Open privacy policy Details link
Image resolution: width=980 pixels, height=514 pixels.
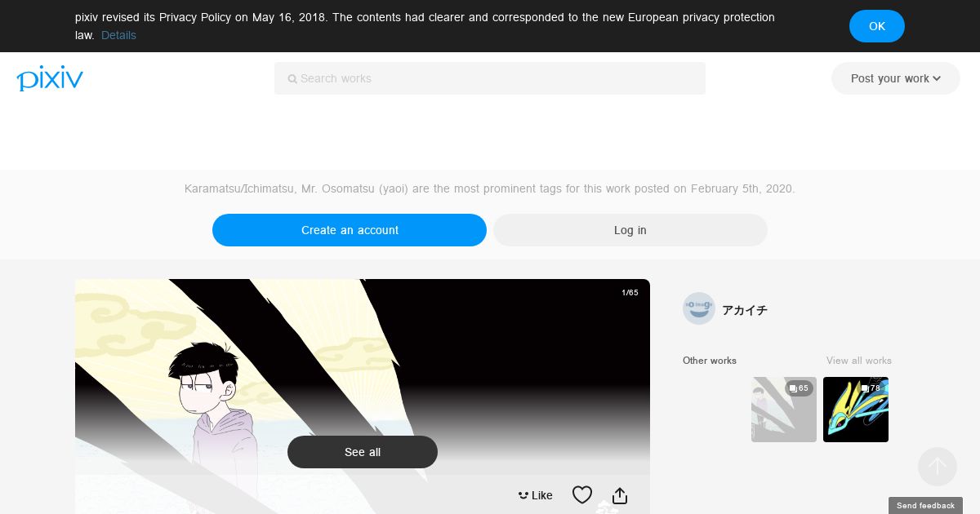tap(118, 35)
